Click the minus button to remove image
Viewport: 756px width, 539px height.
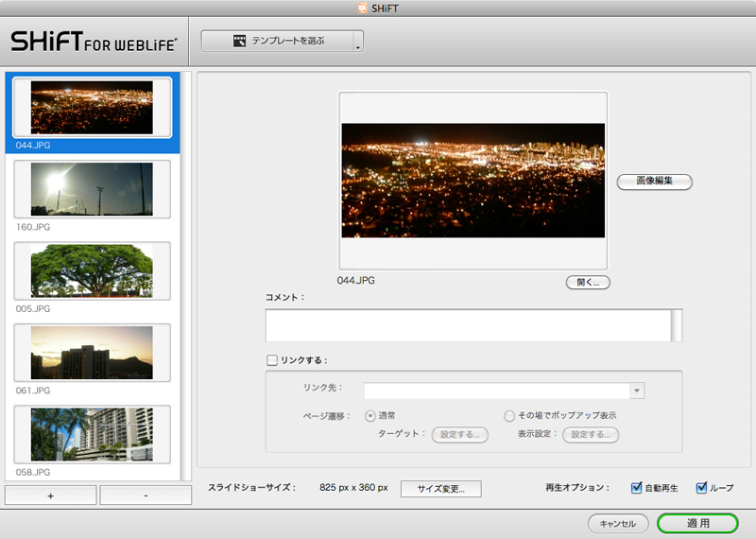tap(146, 496)
